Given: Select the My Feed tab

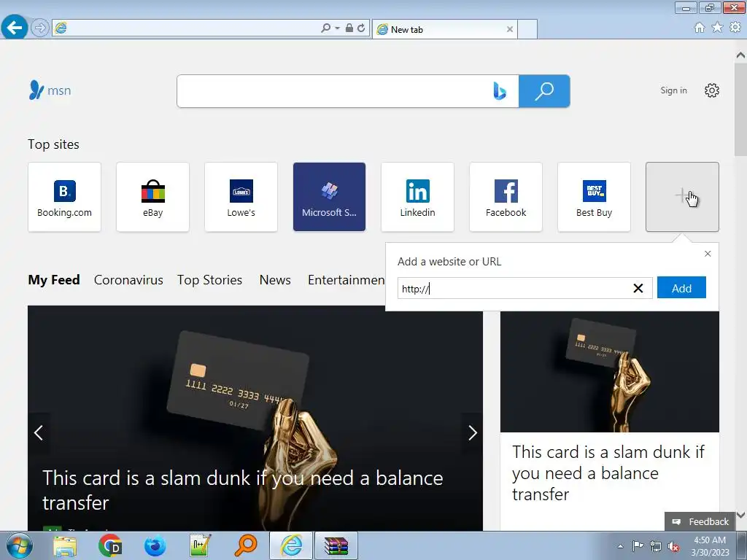Looking at the screenshot, I should (54, 280).
